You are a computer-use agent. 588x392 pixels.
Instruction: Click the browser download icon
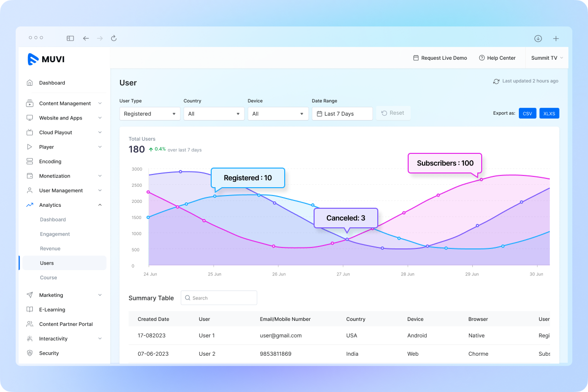(538, 38)
